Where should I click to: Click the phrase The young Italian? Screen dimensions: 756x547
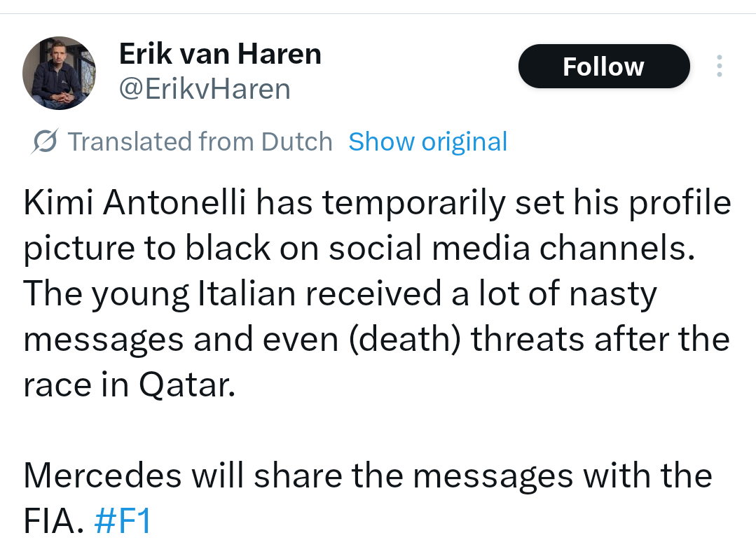tap(159, 295)
